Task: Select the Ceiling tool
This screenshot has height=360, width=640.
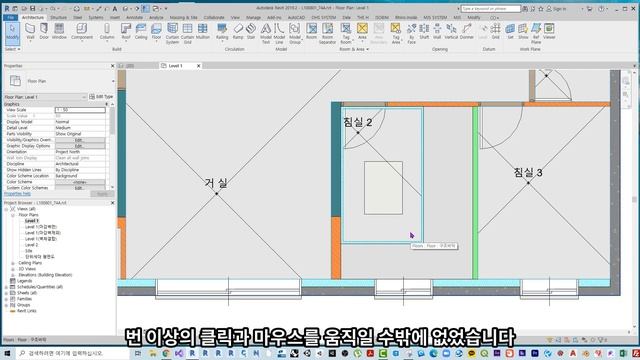Action: coord(141,32)
